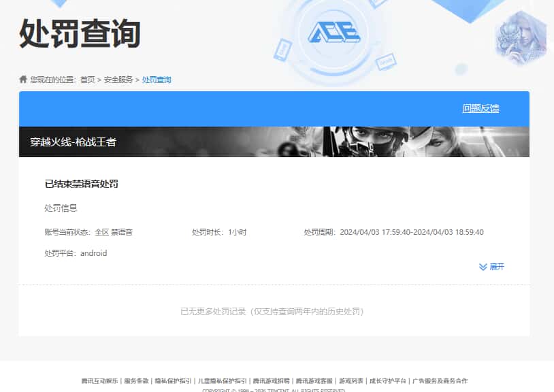The width and height of the screenshot is (554, 392).
Task: Click the 已无更多处罚记录 notice text
Action: [272, 312]
